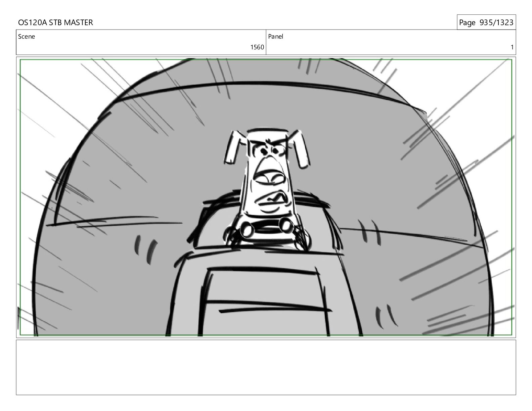Click the empty notes box below the panel
Screen dimensions: 532x411
(x=266, y=367)
